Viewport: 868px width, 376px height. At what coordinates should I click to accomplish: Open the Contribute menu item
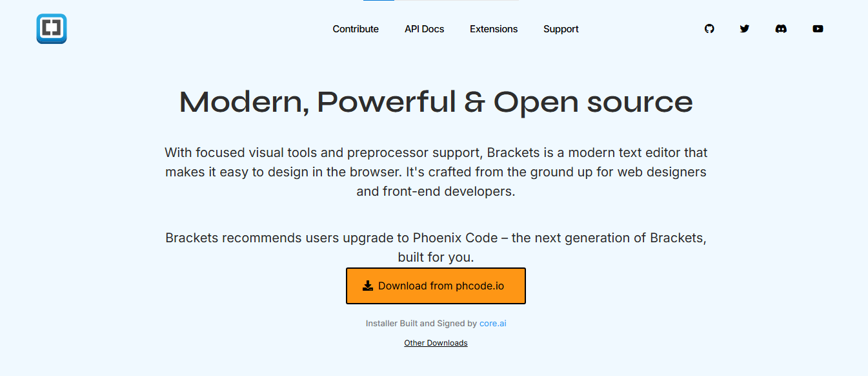pos(356,28)
